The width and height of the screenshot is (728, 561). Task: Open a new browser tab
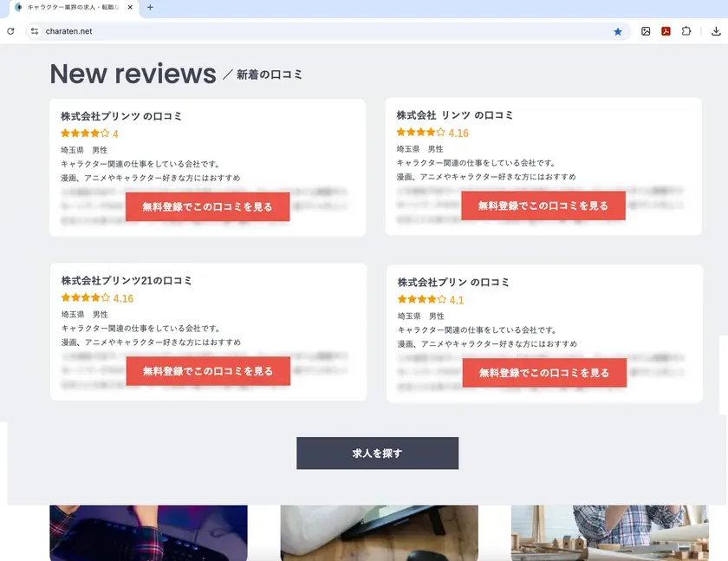tap(151, 9)
